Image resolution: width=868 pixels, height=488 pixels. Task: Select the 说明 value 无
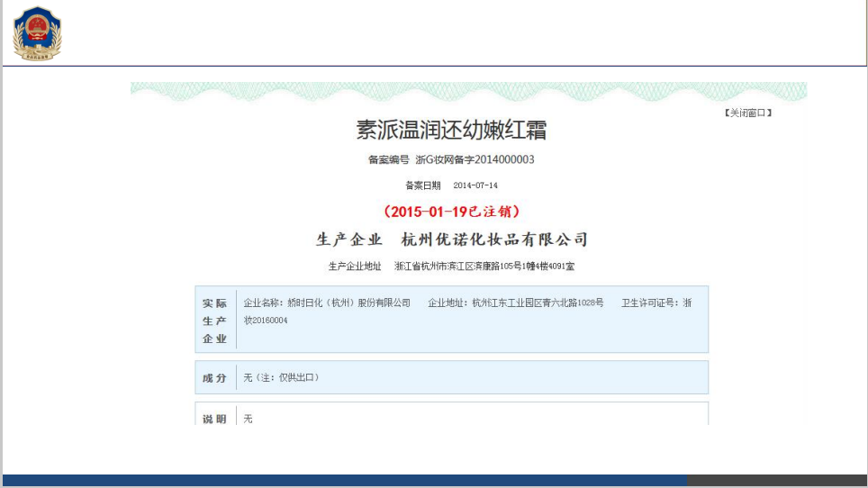point(248,419)
